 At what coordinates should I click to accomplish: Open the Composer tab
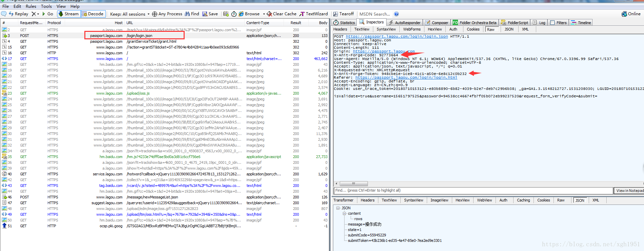pyautogui.click(x=437, y=23)
